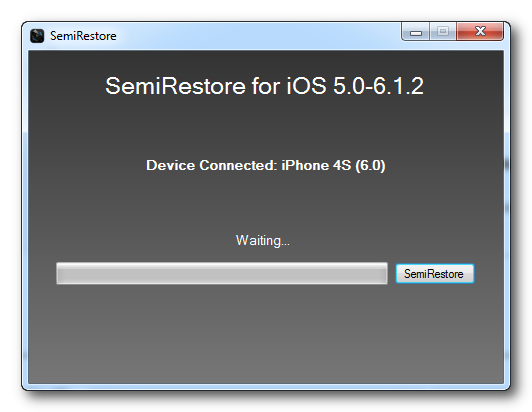Click the "(6.0)" firmware version text

[x=370, y=166]
